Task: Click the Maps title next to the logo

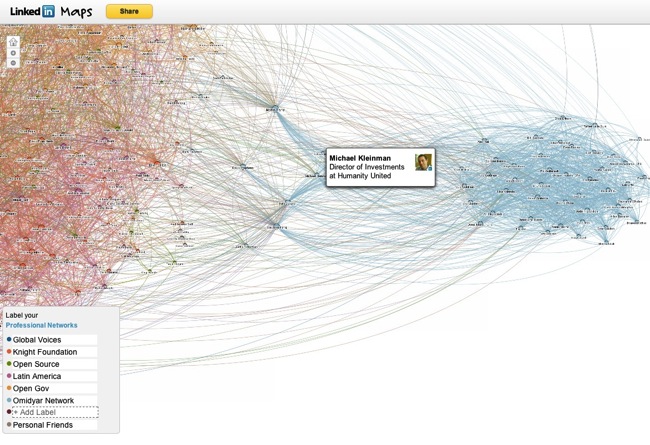Action: tap(76, 12)
